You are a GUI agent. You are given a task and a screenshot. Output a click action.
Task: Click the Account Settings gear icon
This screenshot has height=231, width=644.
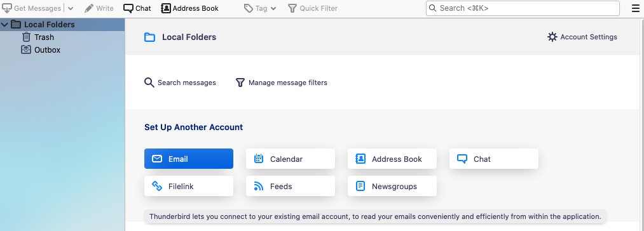552,37
